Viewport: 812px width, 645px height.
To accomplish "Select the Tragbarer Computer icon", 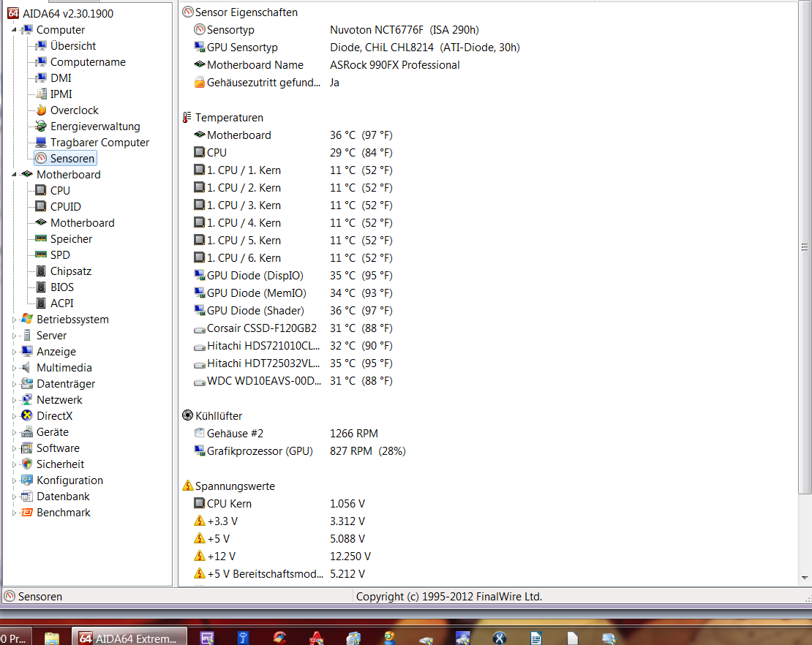I will (41, 142).
